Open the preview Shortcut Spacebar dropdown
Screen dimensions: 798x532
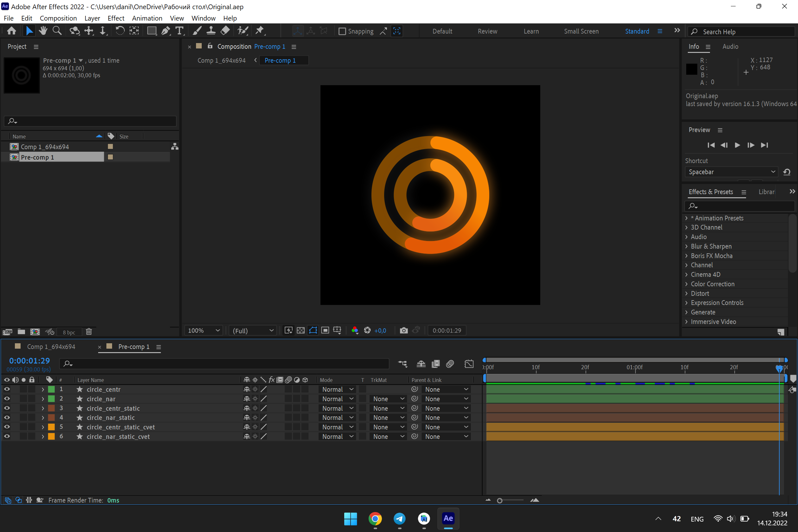tap(731, 172)
